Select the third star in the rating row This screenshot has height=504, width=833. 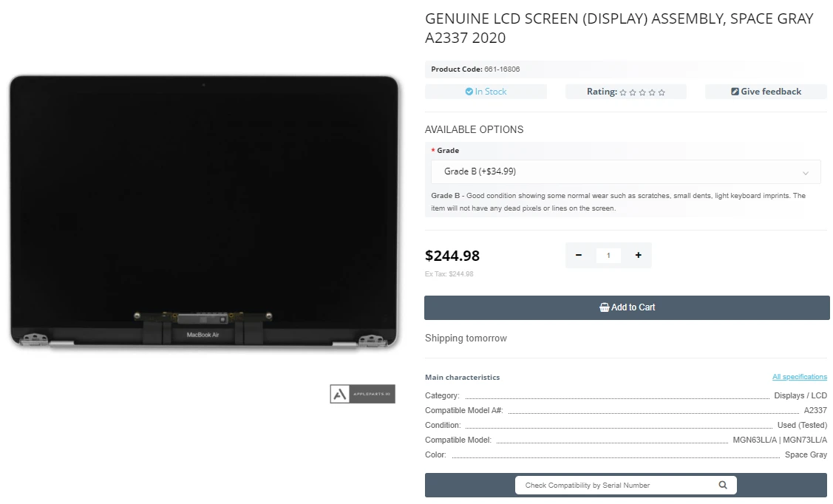point(643,92)
